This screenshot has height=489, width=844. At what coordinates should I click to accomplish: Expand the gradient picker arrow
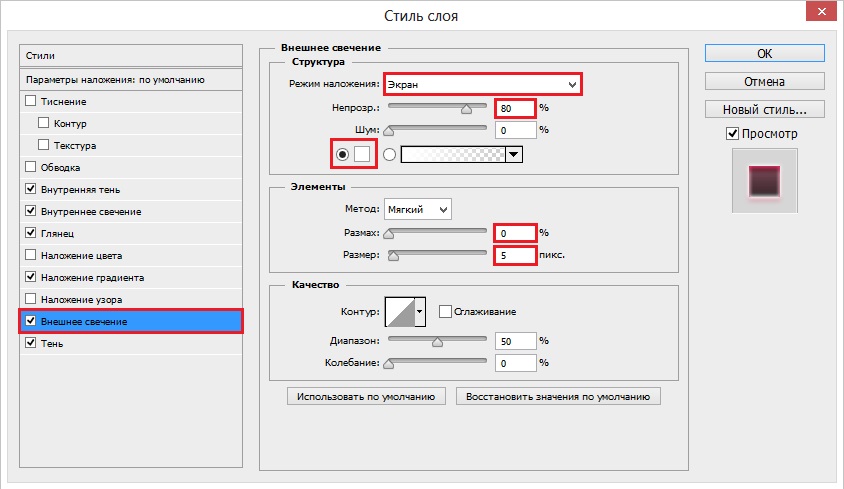(514, 155)
